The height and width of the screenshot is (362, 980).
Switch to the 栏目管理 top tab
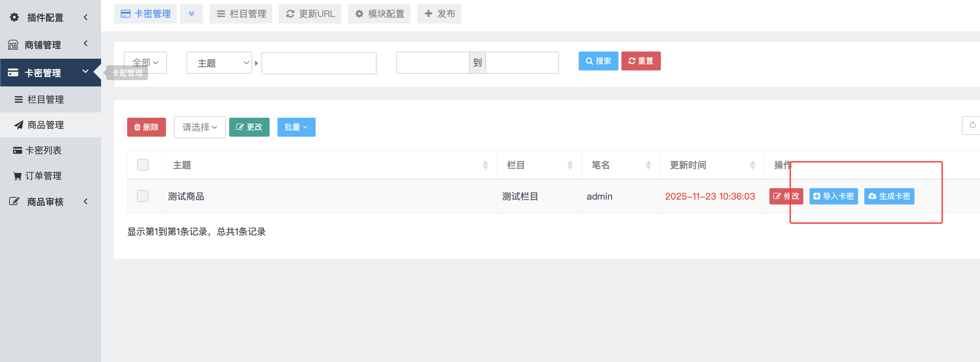(x=241, y=14)
